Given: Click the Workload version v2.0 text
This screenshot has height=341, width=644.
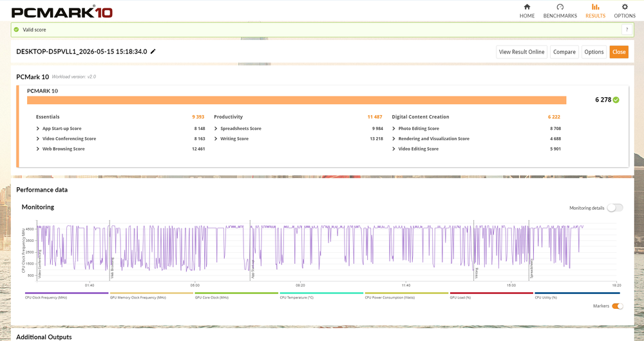Looking at the screenshot, I should pos(74,77).
